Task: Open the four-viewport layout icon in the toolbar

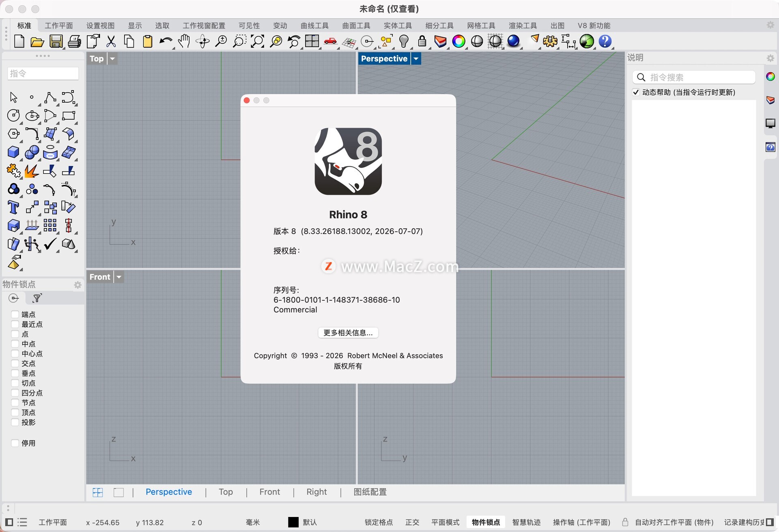Action: pos(312,41)
